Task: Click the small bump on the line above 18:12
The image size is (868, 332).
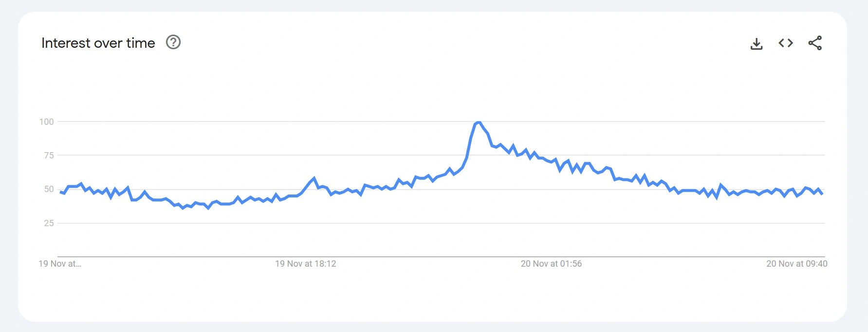Action: tap(314, 178)
